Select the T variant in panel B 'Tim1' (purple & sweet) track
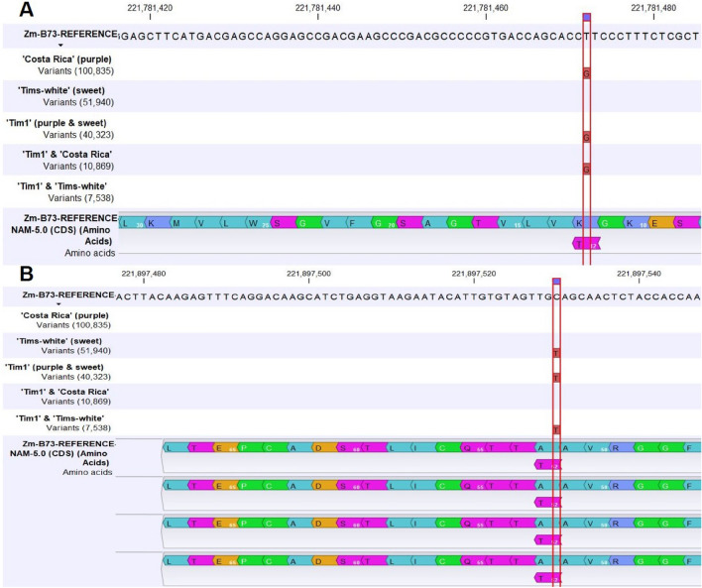The height and width of the screenshot is (588, 702). 556,379
